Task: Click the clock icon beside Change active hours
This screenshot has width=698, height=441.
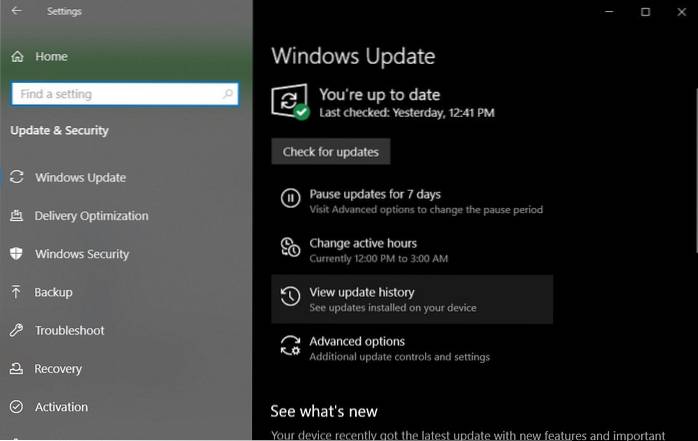Action: click(290, 248)
